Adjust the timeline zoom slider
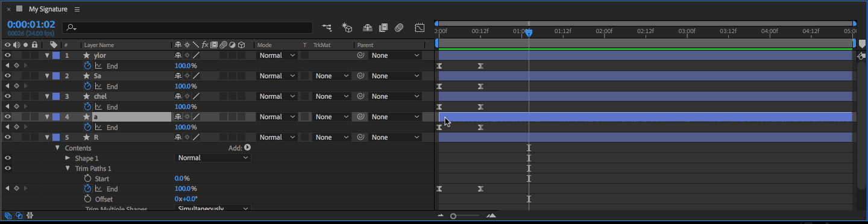The width and height of the screenshot is (868, 224). click(453, 216)
